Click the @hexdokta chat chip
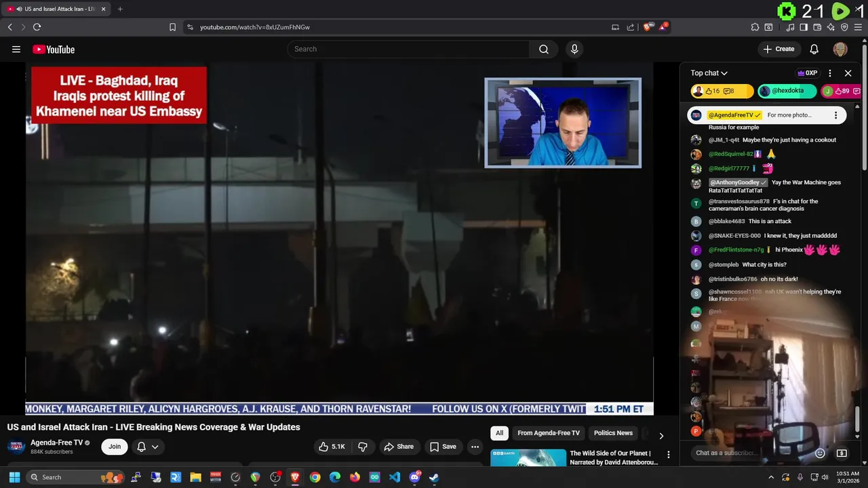The height and width of the screenshot is (488, 868). pos(787,91)
